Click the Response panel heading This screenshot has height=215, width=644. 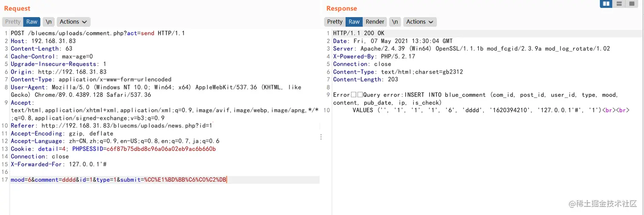[342, 9]
